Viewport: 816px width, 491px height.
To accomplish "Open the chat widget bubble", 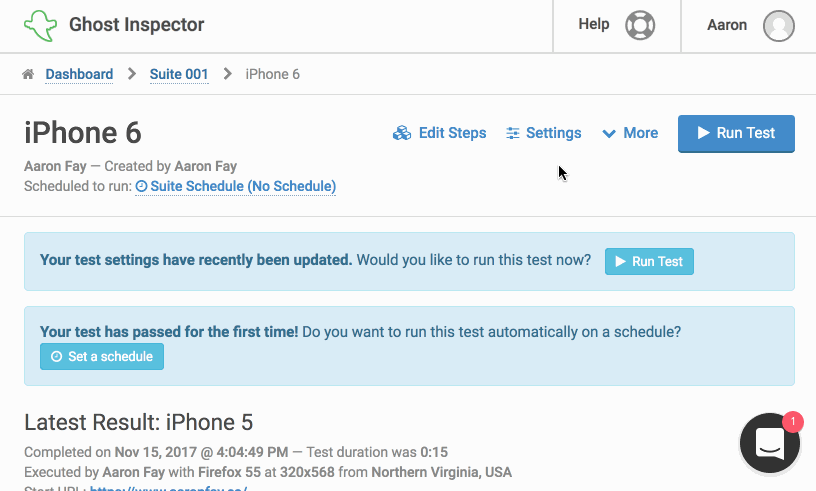I will (770, 443).
